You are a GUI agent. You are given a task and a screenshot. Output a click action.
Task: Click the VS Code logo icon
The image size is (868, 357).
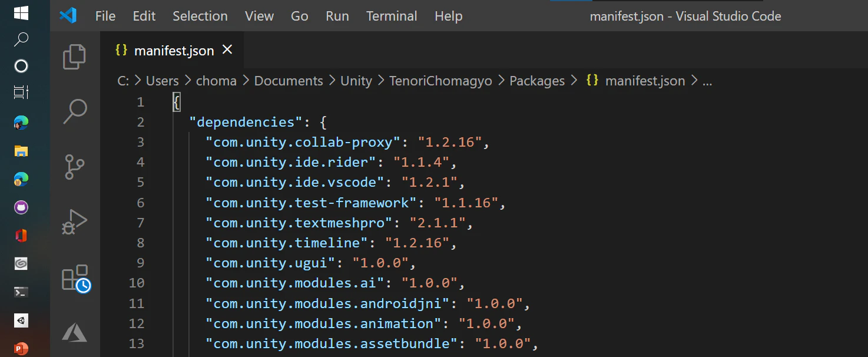(68, 16)
